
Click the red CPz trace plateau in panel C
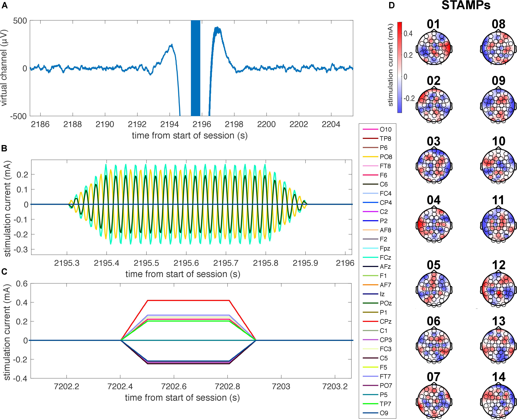pyautogui.click(x=189, y=301)
